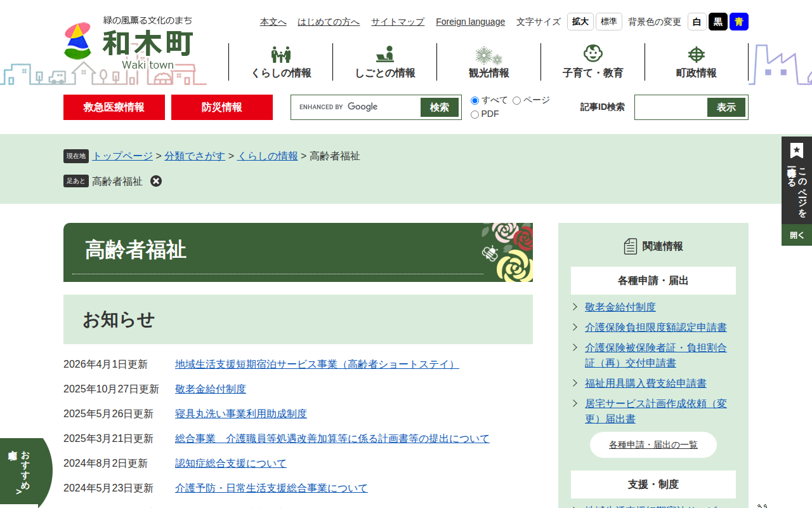Click the Waki town logo emblem
812x508 pixels.
tap(77, 41)
